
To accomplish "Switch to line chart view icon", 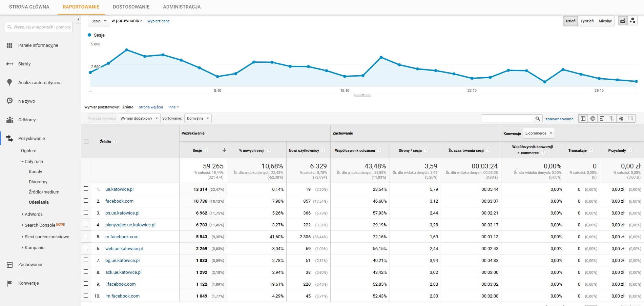I will [x=623, y=21].
